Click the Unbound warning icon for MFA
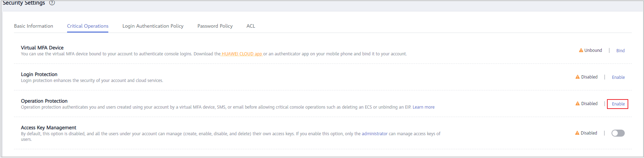The height and width of the screenshot is (158, 644). tap(581, 50)
